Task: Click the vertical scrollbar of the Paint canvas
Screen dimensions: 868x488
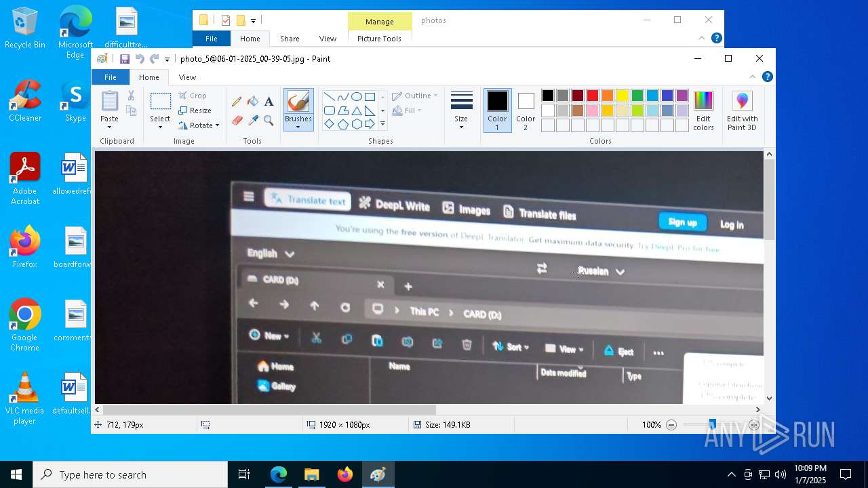Action: pos(769,199)
